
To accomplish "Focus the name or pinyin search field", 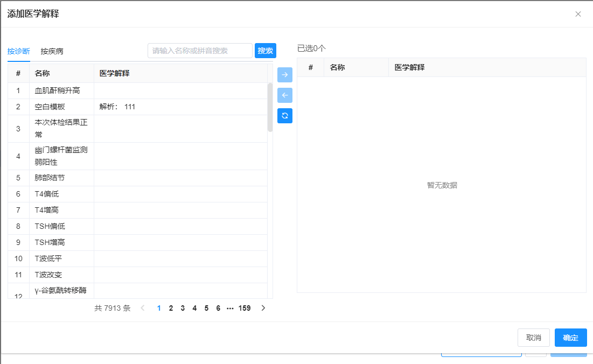I will [x=200, y=51].
